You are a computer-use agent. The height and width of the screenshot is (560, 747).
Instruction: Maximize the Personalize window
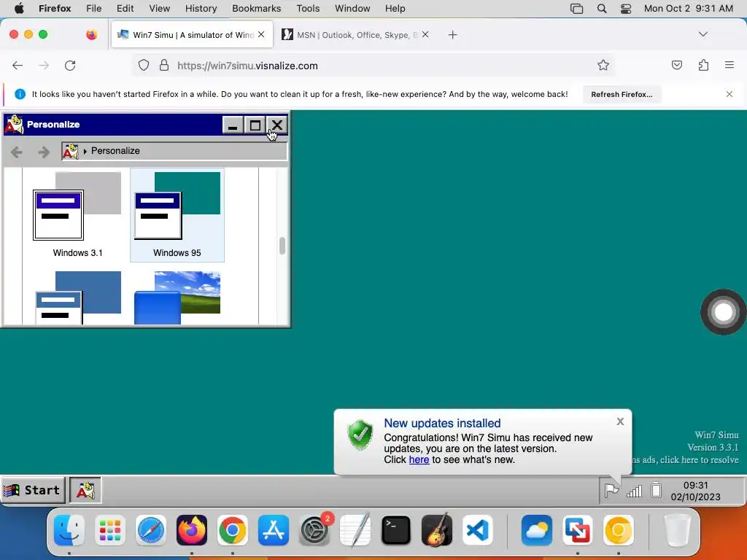click(x=255, y=125)
